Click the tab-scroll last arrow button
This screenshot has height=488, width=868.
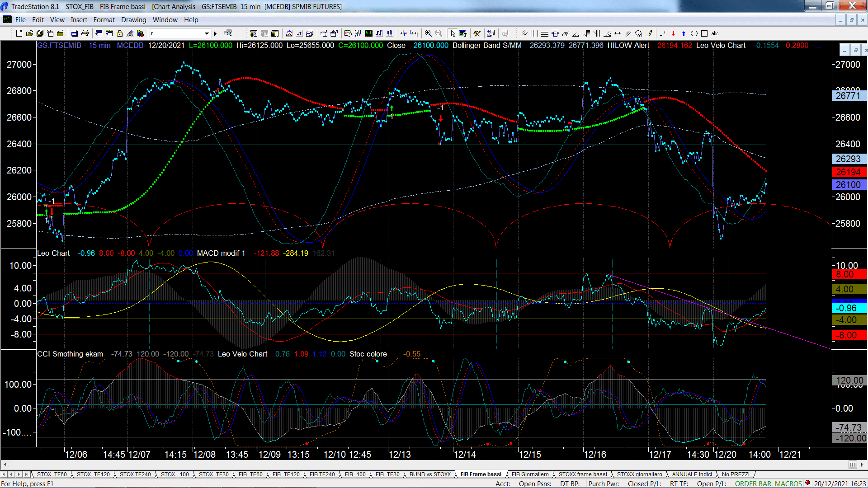tap(26, 474)
